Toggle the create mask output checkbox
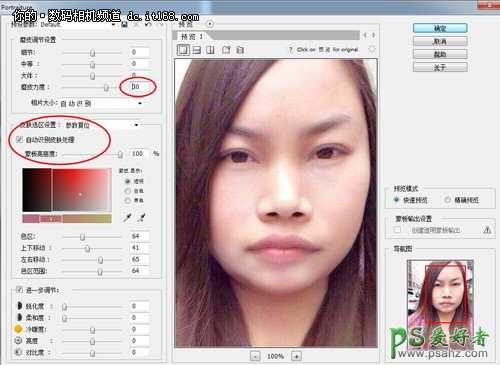500x365 pixels. [397, 230]
